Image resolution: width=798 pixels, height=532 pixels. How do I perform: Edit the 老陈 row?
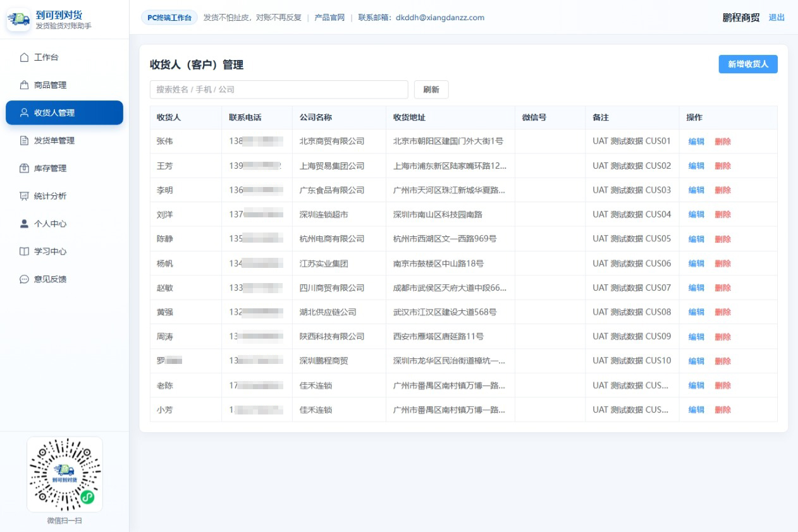[696, 385]
